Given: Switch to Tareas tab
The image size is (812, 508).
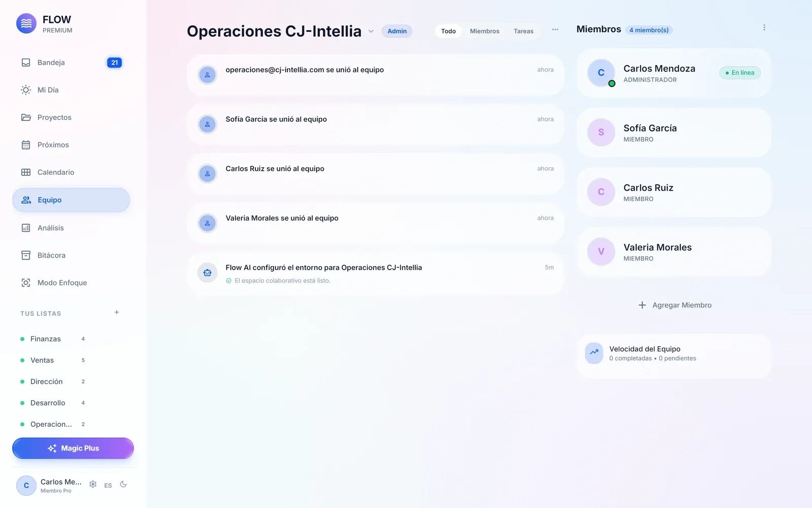Looking at the screenshot, I should [523, 31].
